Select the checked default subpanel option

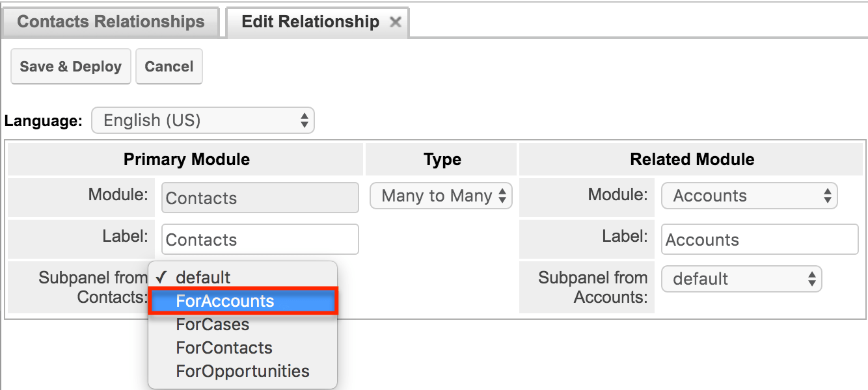204,277
